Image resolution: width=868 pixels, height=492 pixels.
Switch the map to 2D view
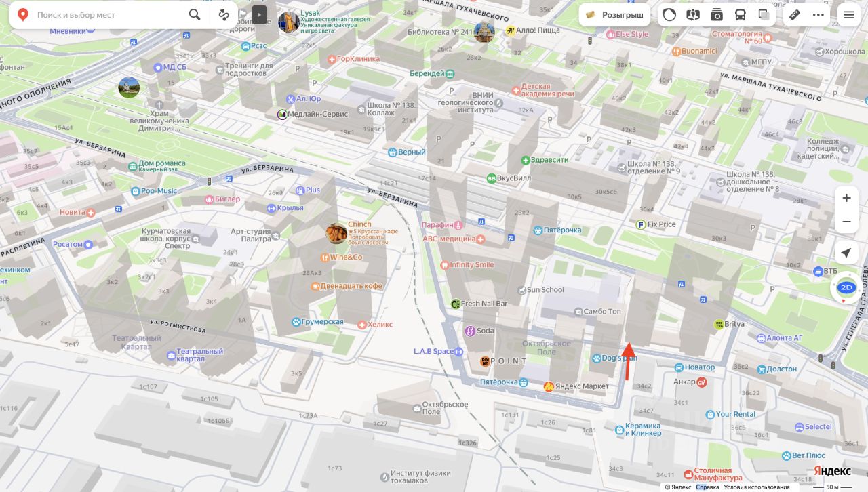point(846,287)
